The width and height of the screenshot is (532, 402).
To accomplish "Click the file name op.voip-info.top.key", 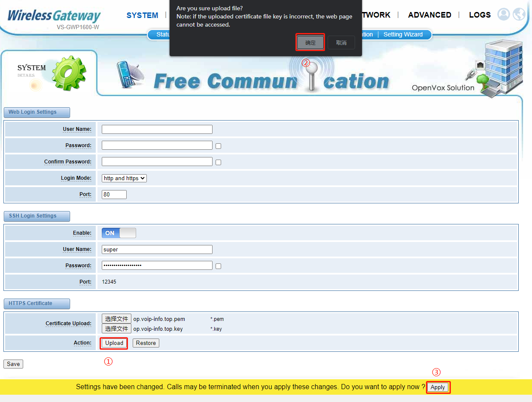I will [158, 329].
